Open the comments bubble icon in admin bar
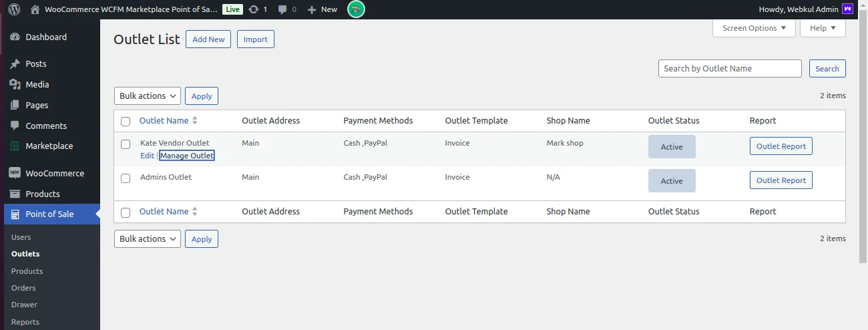 pos(283,9)
